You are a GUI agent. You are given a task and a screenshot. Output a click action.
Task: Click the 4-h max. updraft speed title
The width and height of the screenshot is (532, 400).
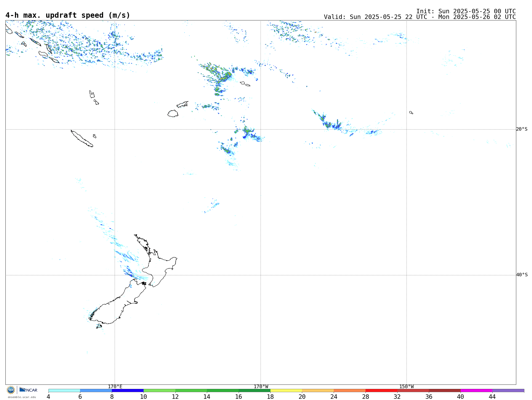tap(68, 15)
